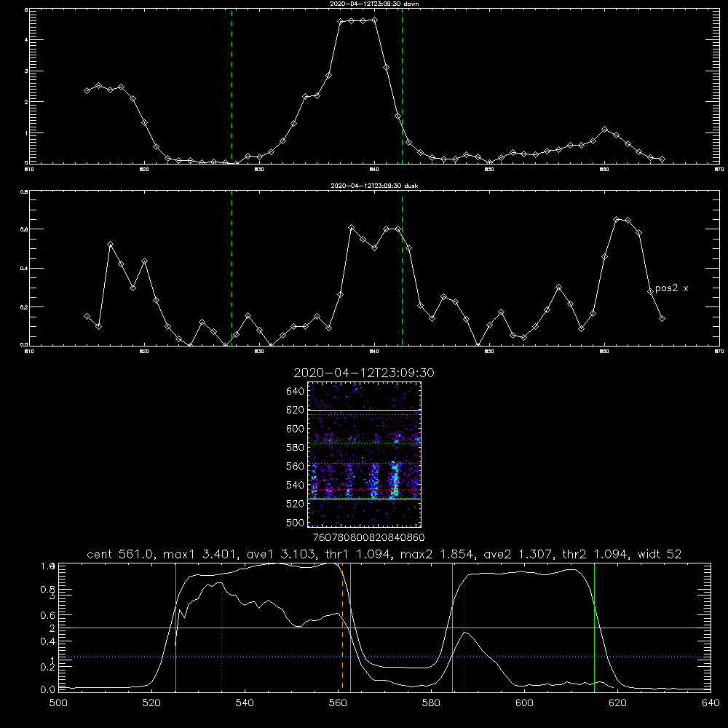
Task: Click right green dashed line in dawn plot
Action: tap(402, 86)
